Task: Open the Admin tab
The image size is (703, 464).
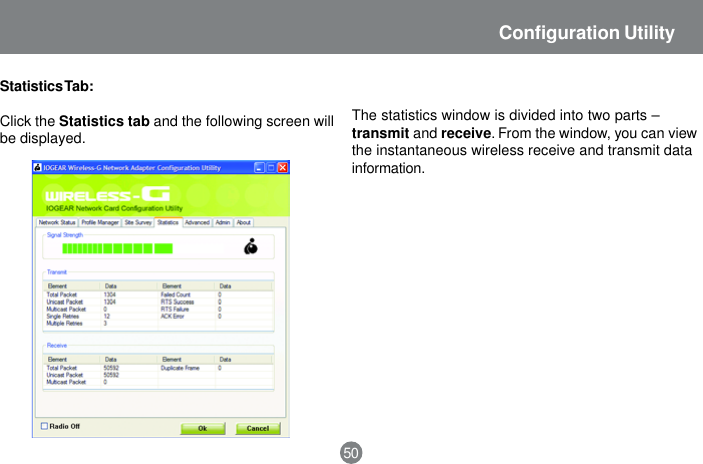Action: (x=223, y=222)
